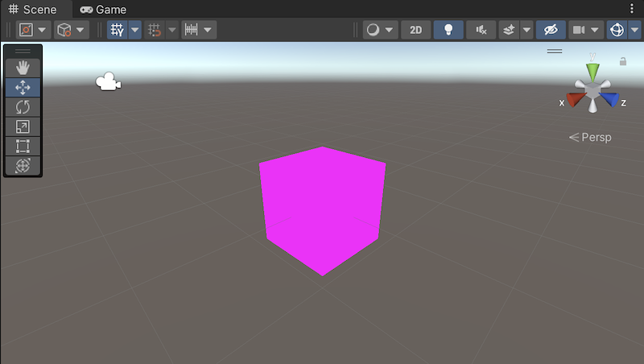Screen dimensions: 644x364
Task: Switch to the Game tab
Action: tap(103, 9)
